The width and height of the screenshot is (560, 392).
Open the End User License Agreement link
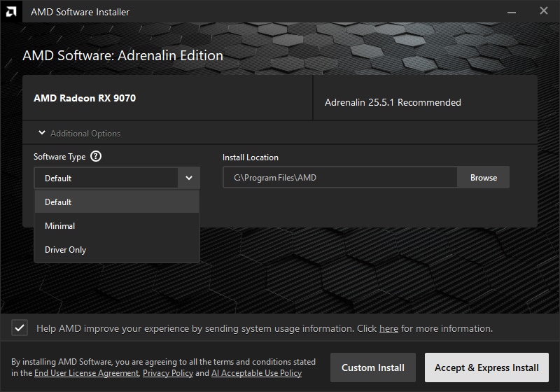click(x=86, y=373)
